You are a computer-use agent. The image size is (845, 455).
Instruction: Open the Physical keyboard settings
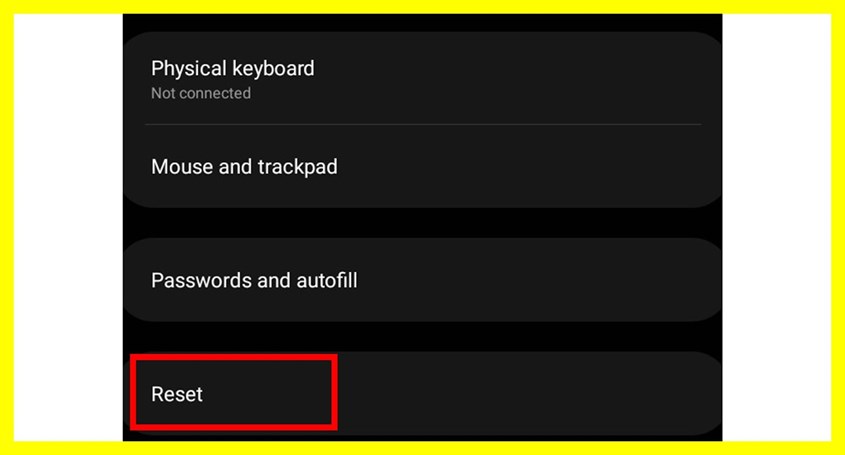(420, 78)
